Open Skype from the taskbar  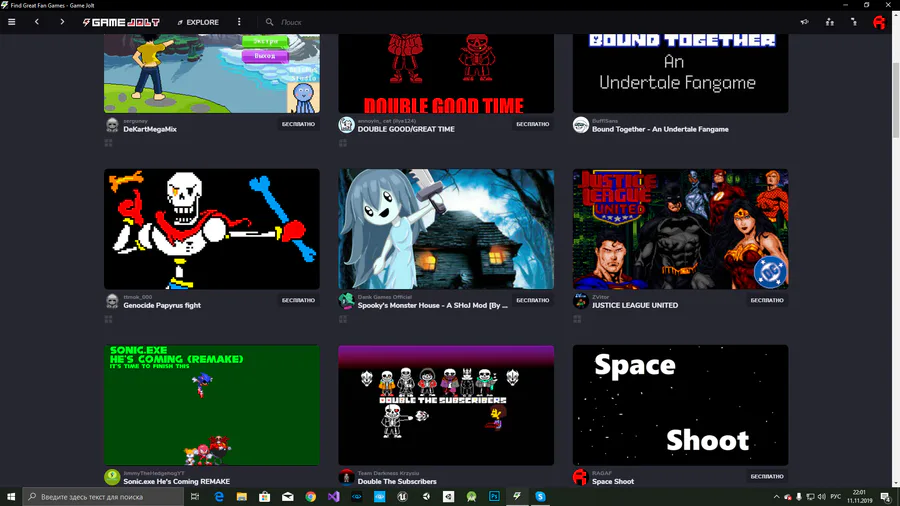(540, 497)
